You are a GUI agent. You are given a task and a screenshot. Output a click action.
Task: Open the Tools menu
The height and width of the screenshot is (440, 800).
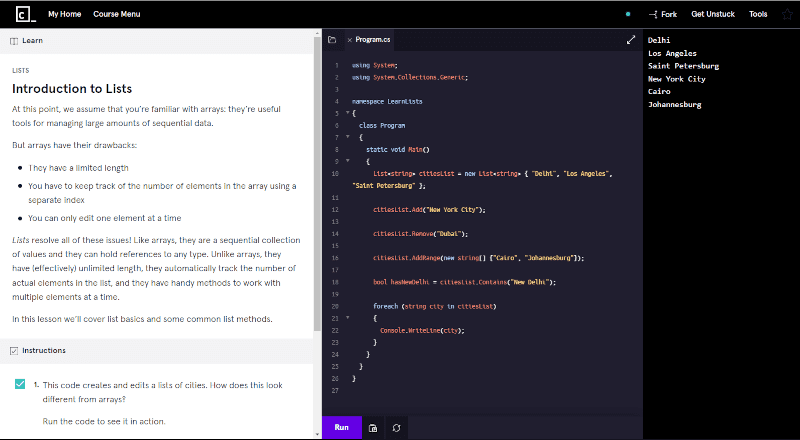click(758, 14)
